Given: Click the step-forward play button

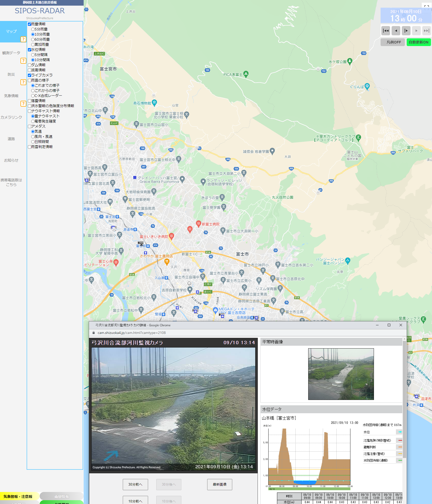Looking at the screenshot, I should (406, 31).
